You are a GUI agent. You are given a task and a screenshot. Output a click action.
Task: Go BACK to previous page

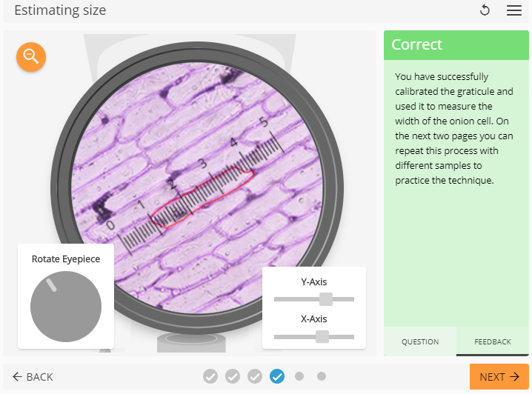(x=33, y=377)
